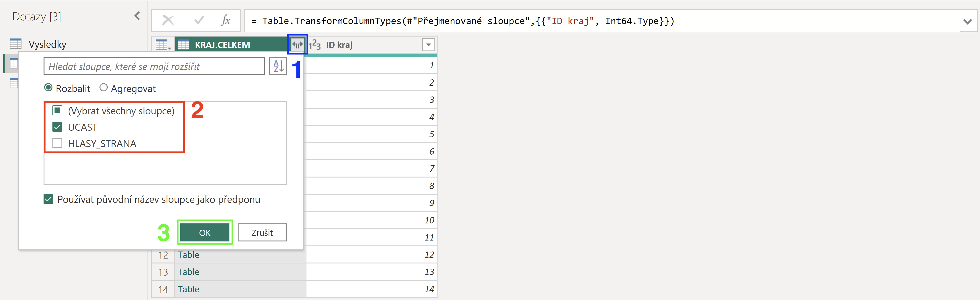Click the KRAJ.CELKEM table type icon
This screenshot has width=980, height=300.
(184, 45)
